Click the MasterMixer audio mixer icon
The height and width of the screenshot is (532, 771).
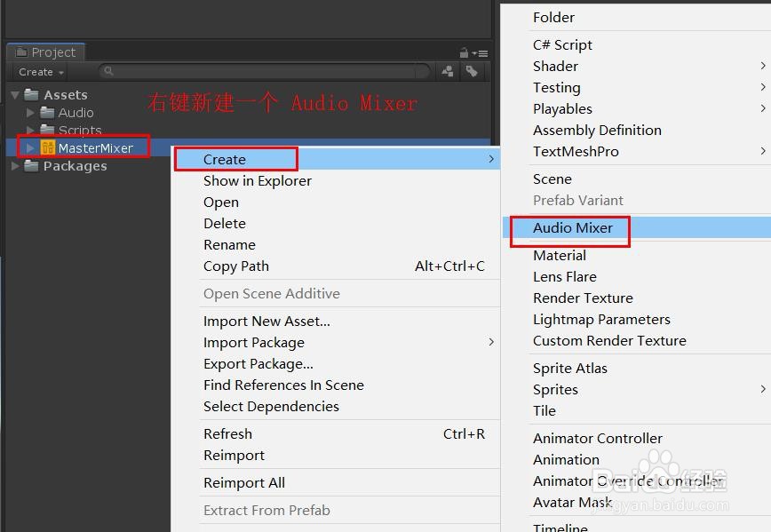pos(48,147)
